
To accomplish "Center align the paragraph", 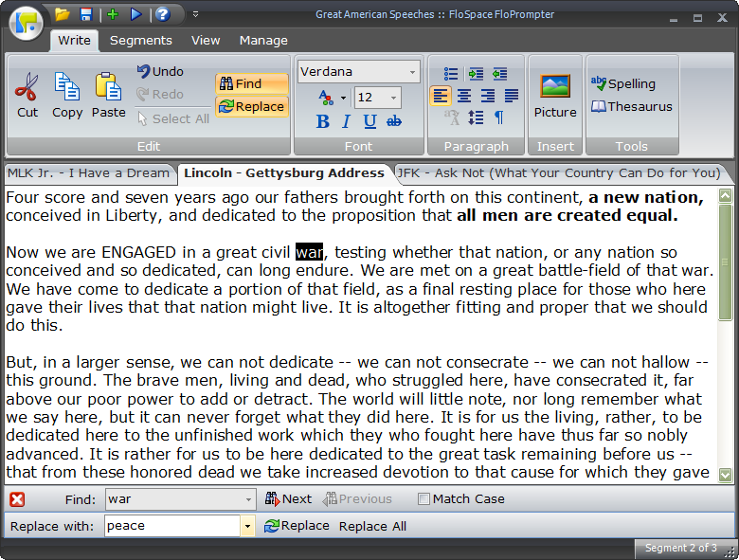I will 464,96.
